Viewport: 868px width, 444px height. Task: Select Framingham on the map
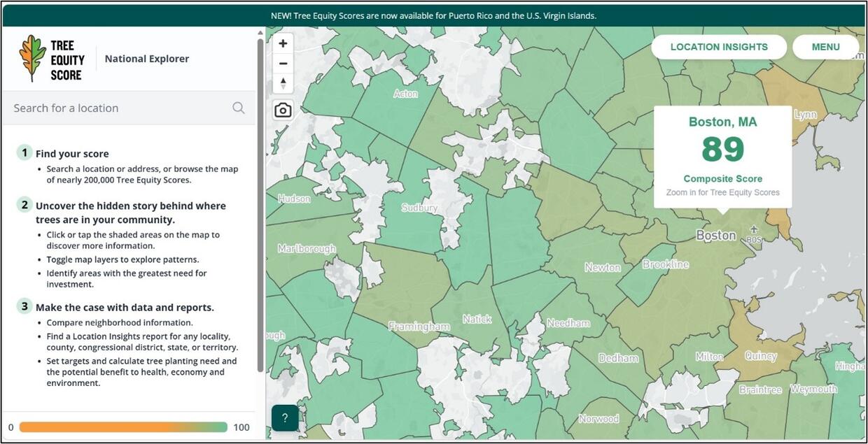419,327
